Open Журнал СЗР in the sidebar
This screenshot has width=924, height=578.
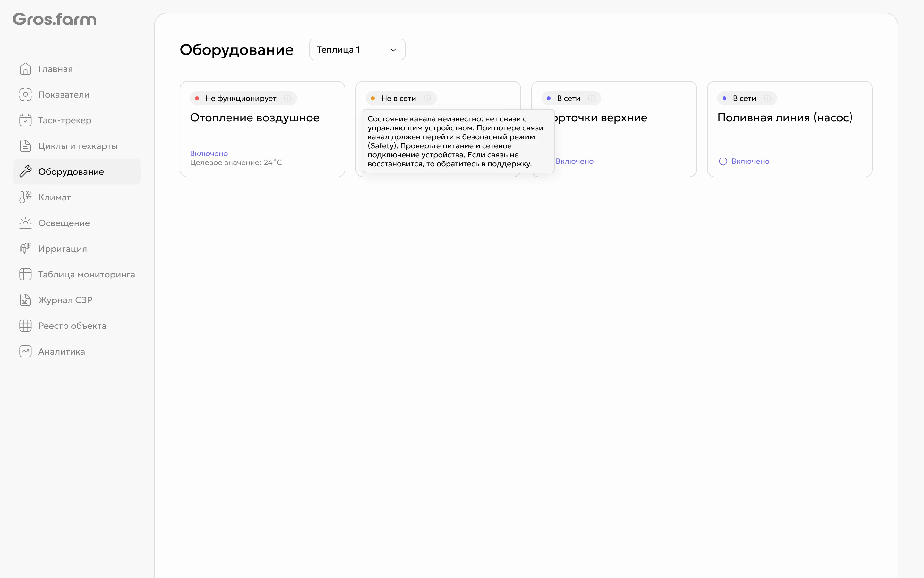click(x=77, y=300)
